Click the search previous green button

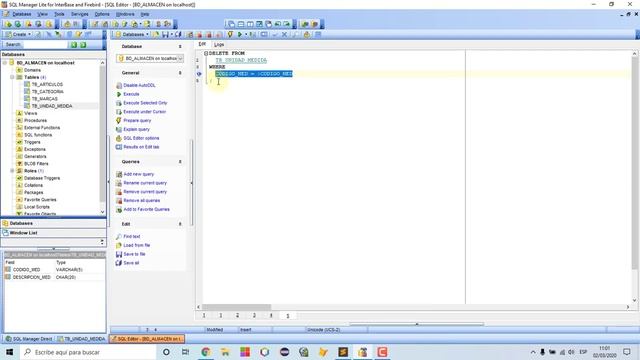point(74,44)
